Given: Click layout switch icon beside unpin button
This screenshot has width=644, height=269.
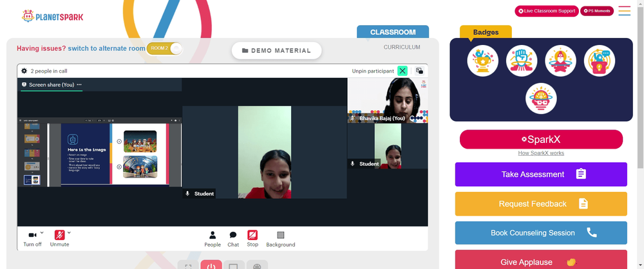Looking at the screenshot, I should coord(419,71).
